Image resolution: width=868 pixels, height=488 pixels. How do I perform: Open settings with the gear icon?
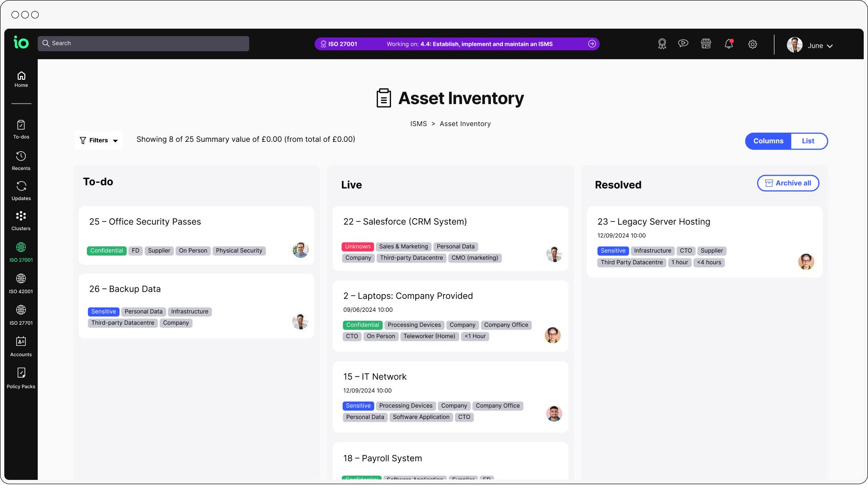pos(753,44)
